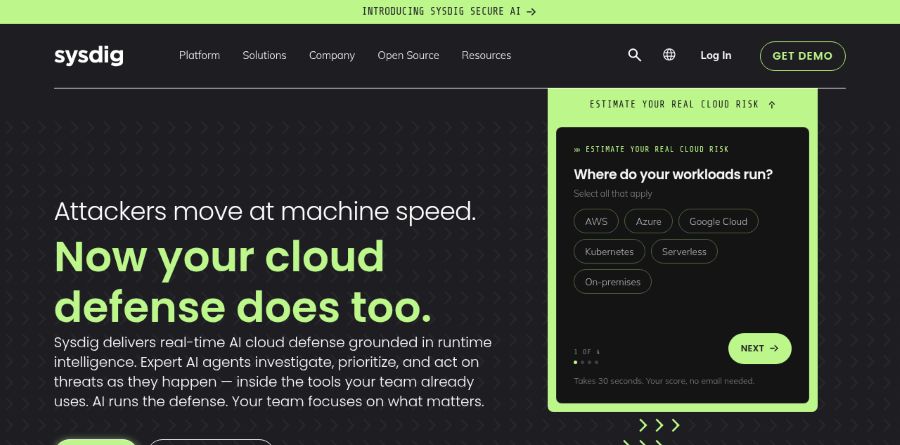The image size is (900, 445).
Task: Open the Resources menu
Action: pyautogui.click(x=486, y=55)
